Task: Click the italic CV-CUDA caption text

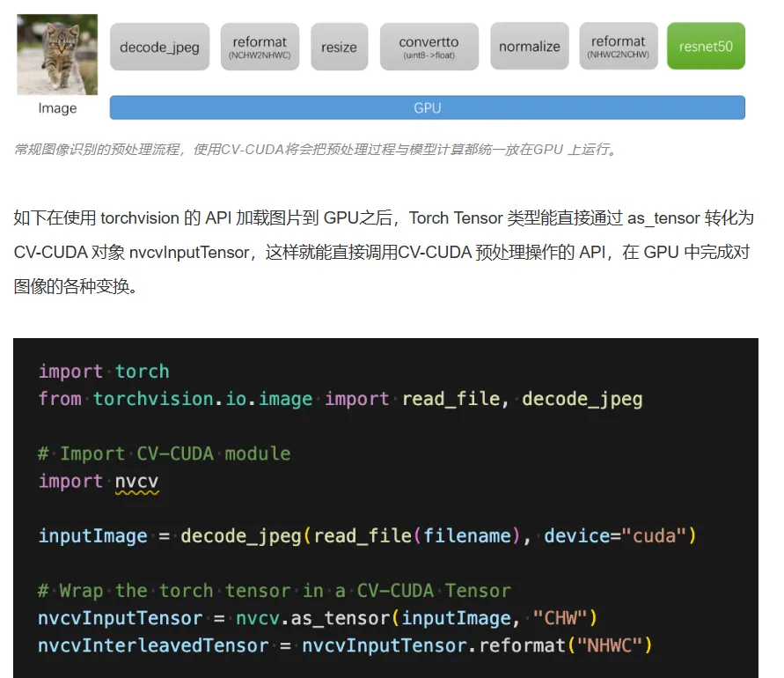Action: point(317,149)
